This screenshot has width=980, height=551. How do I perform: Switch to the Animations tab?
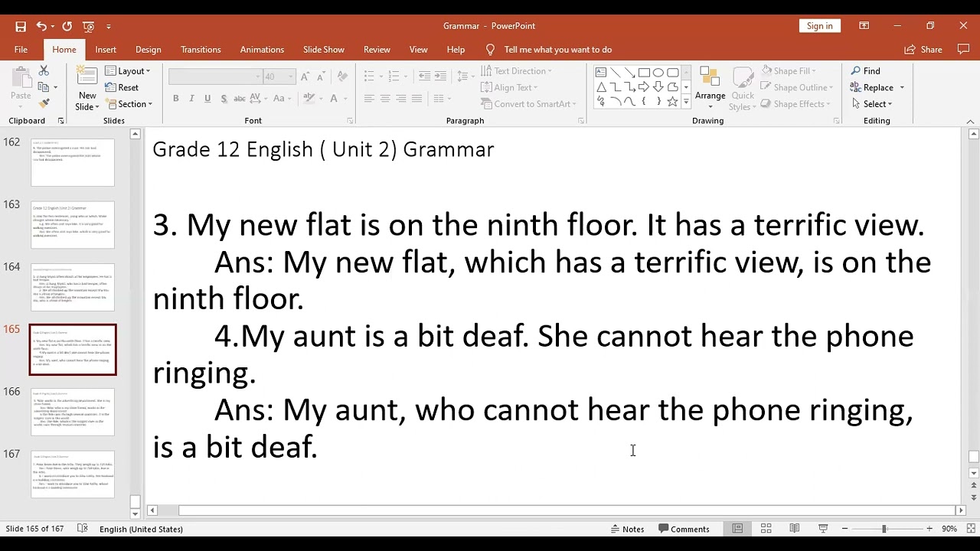tap(262, 50)
